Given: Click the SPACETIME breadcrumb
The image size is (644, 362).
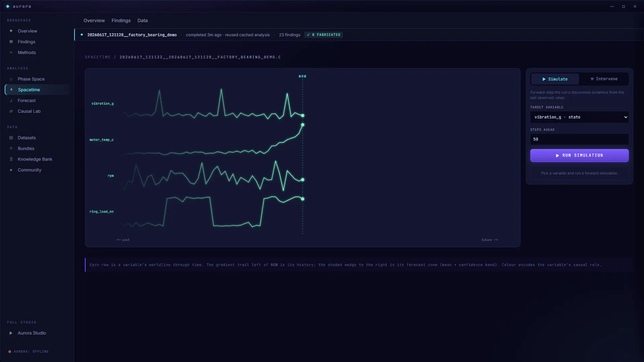Looking at the screenshot, I should point(98,57).
